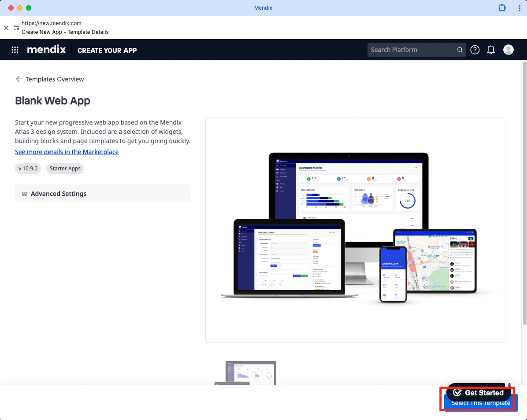Open the Mendix app switcher grid icon

tap(15, 50)
